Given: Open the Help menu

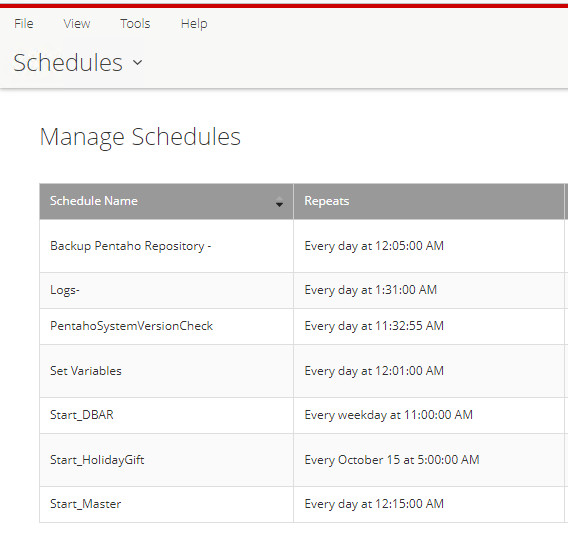Looking at the screenshot, I should pyautogui.click(x=194, y=24).
